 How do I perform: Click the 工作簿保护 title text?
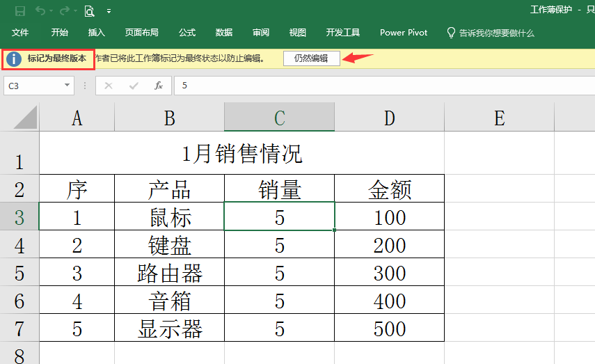point(551,10)
